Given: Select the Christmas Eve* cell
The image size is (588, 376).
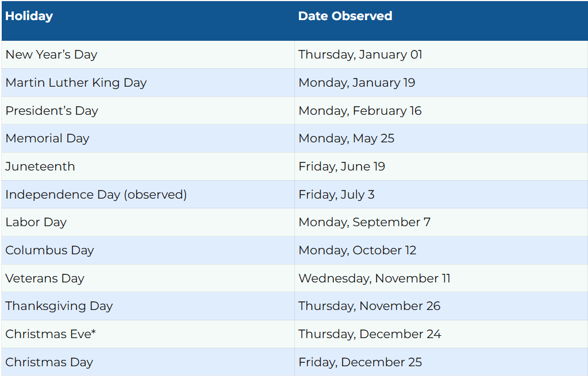Looking at the screenshot, I should pos(51,334).
